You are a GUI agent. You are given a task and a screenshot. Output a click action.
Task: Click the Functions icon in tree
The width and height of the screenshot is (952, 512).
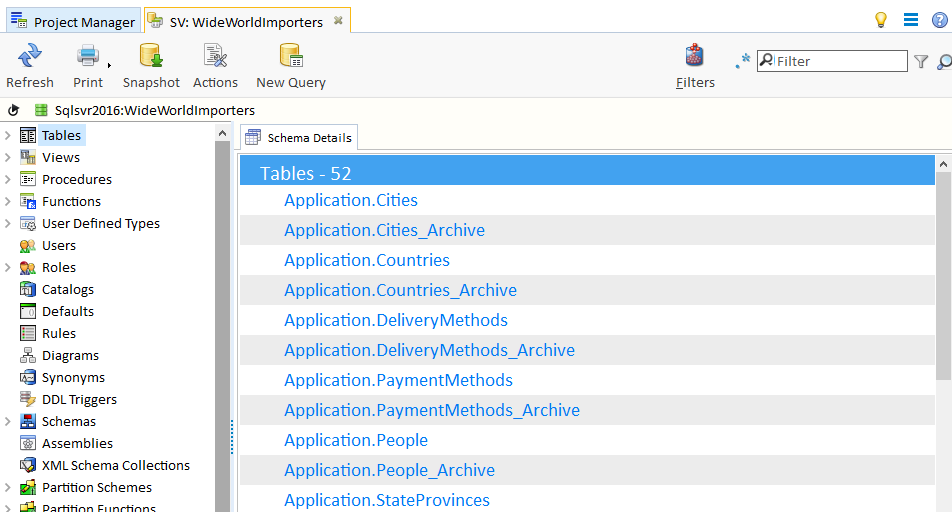(27, 201)
